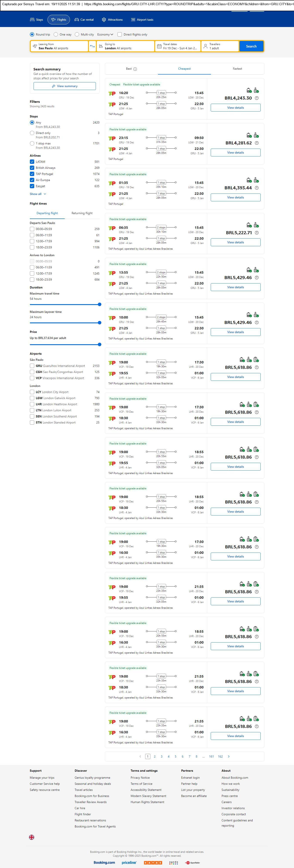294x868 pixels.
Task: Click the Maximum layover time slider handle
Action: [x=99, y=323]
